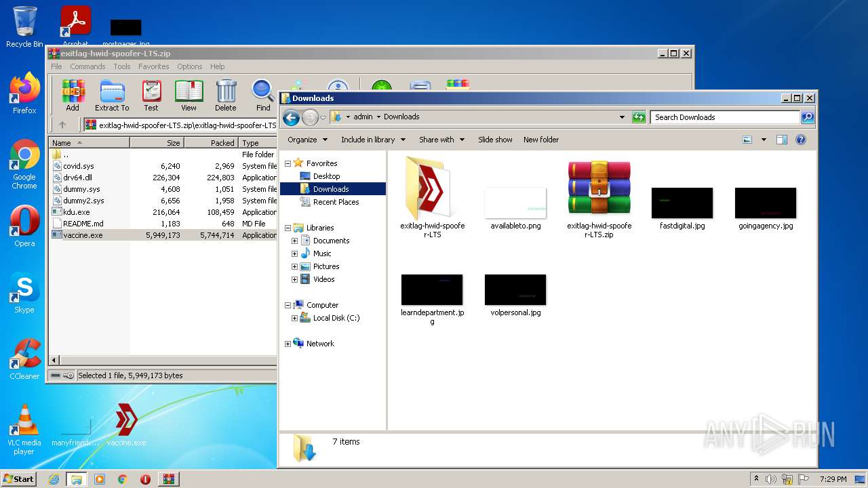Click the Skype desktop icon
Viewport: 868px width, 488px height.
(24, 294)
